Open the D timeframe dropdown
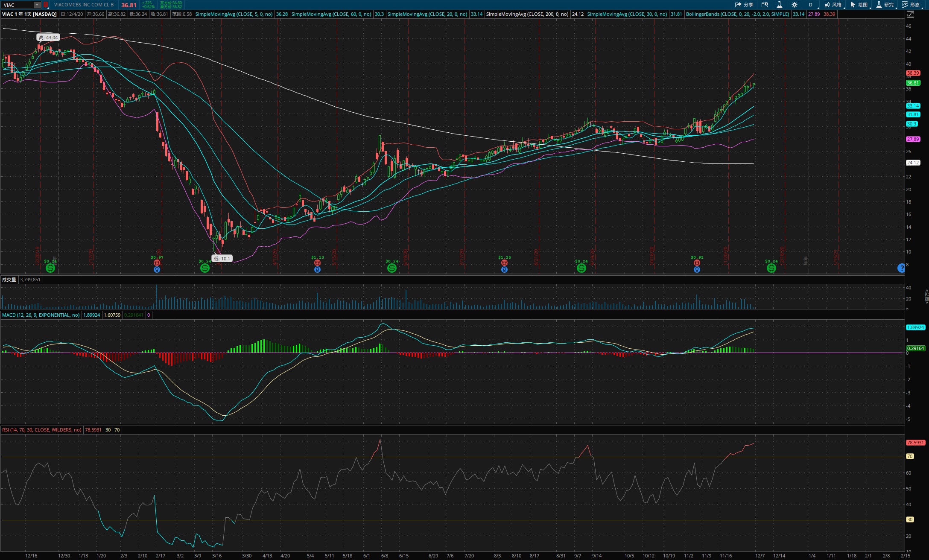 (811, 5)
